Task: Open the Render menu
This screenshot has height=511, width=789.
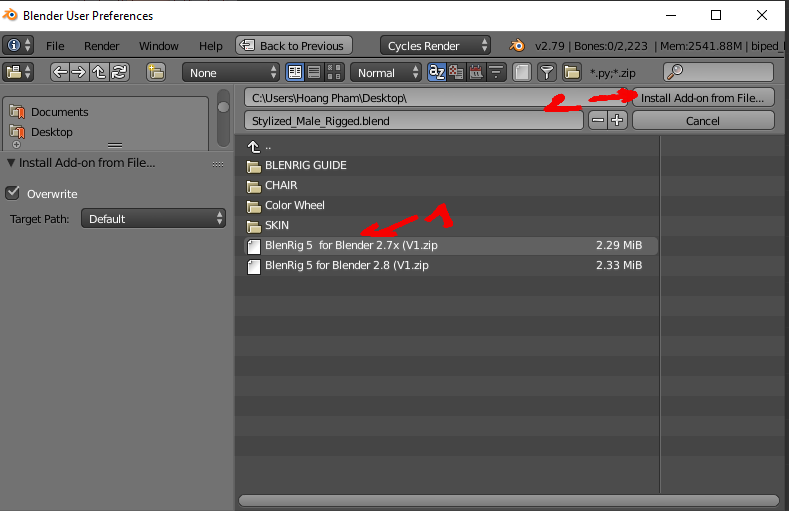Action: (x=101, y=46)
